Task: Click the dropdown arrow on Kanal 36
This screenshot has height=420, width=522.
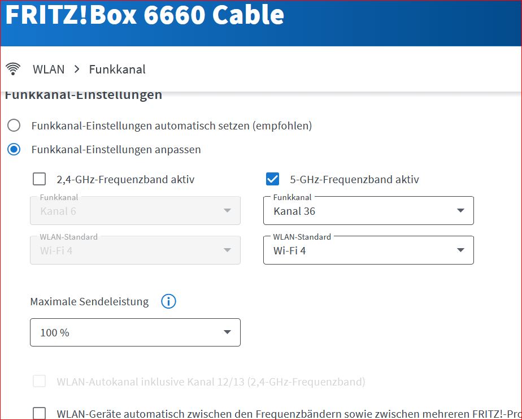Action: pos(460,211)
